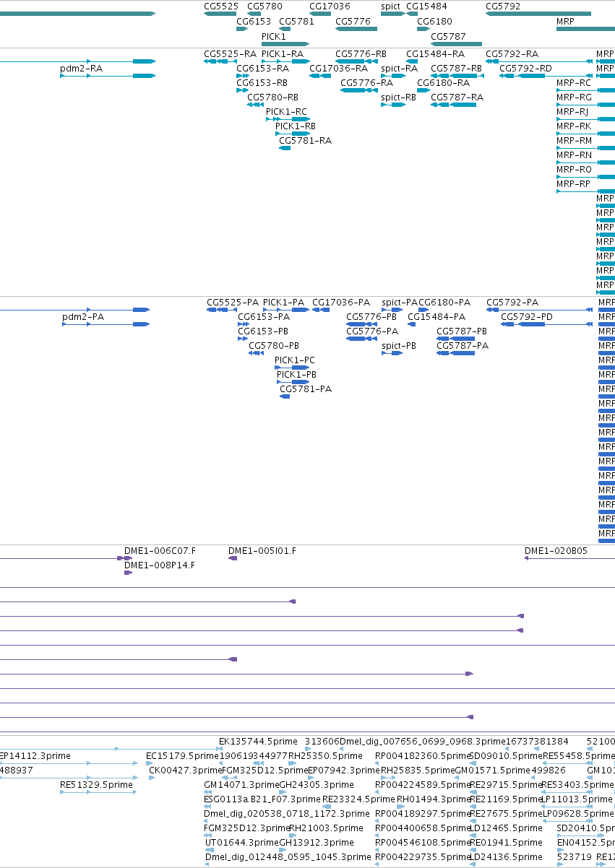Image resolution: width=615 pixels, height=868 pixels.
Task: Select transcript CG5781-RA
Action: (x=305, y=141)
